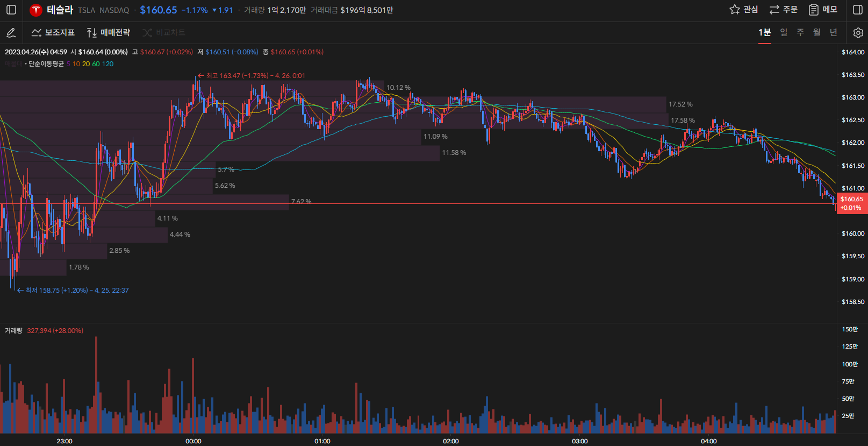Image resolution: width=868 pixels, height=446 pixels.
Task: Click the 테슬라 stock name
Action: (x=60, y=10)
